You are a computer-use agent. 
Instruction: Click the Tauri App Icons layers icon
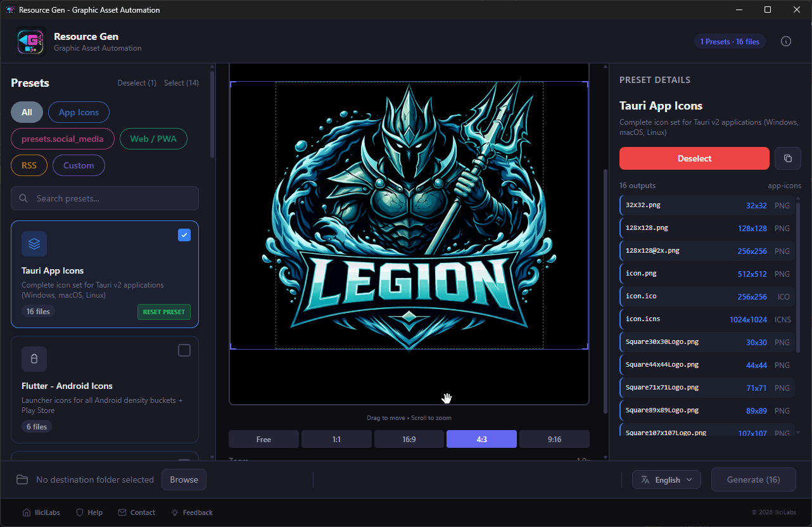tap(34, 243)
